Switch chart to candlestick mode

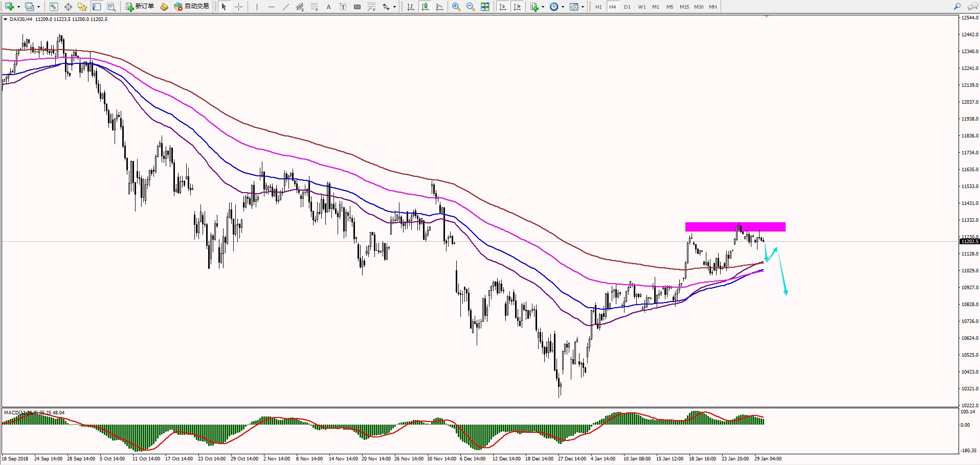tap(425, 7)
